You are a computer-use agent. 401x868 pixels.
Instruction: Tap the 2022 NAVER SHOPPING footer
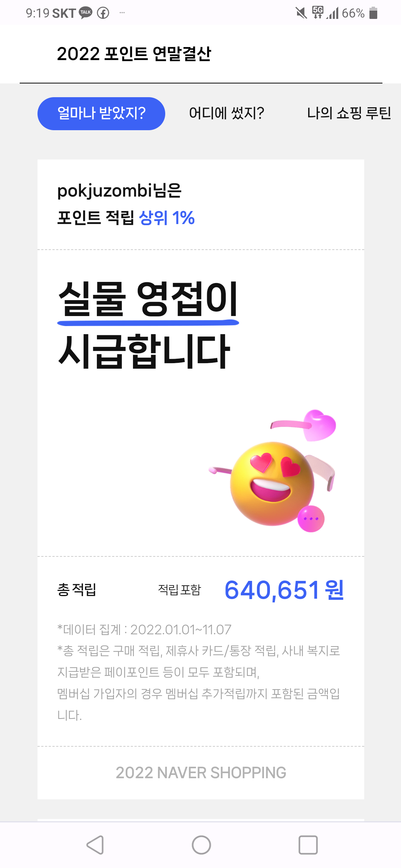pos(201,773)
